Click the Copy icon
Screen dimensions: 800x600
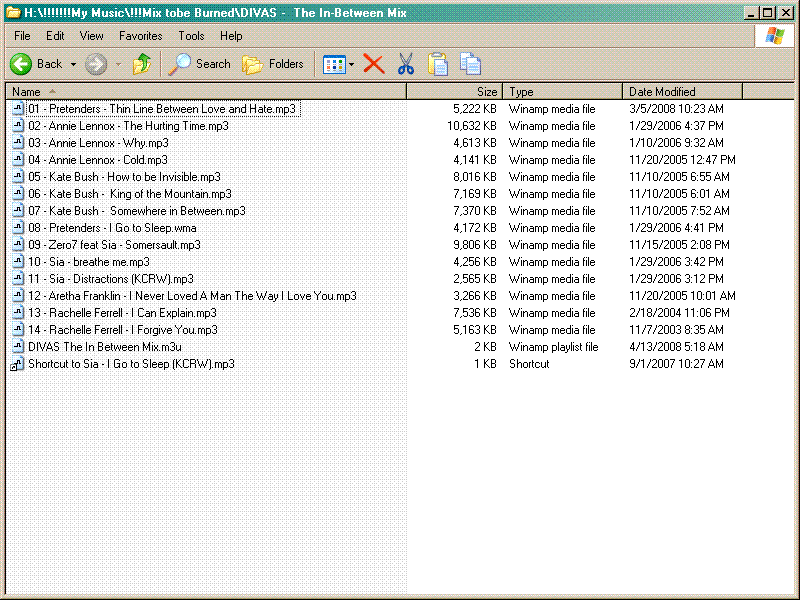[470, 64]
